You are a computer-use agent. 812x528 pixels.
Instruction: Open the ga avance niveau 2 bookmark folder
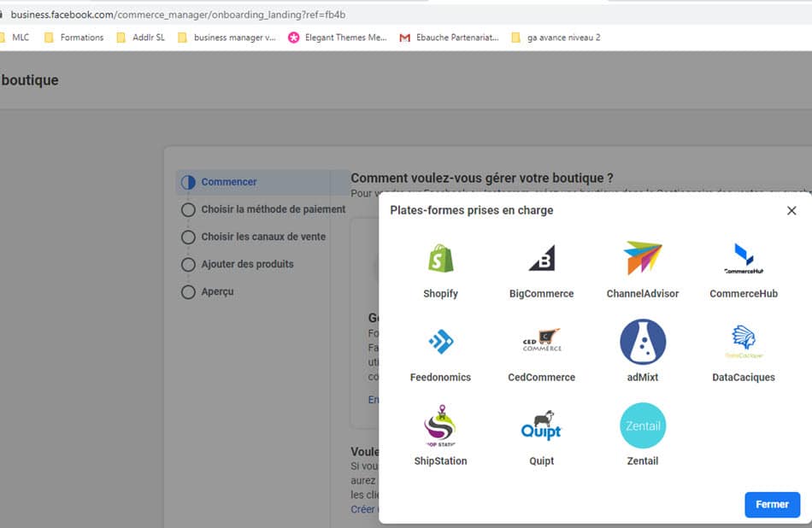click(556, 38)
